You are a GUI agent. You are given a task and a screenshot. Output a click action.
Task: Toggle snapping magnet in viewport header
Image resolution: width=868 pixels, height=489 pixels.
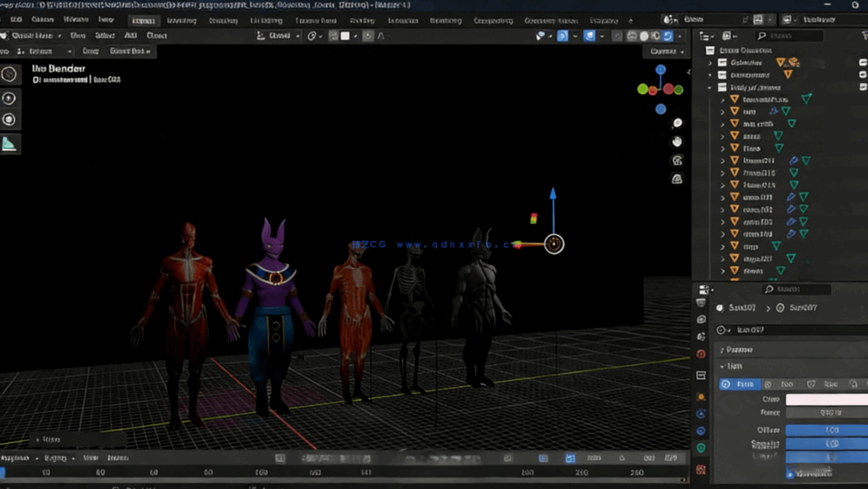pyautogui.click(x=333, y=36)
